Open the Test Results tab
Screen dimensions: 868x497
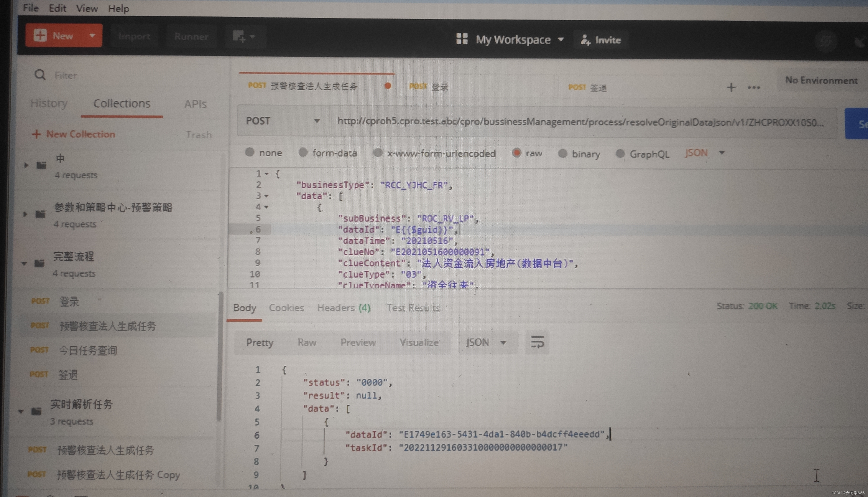click(413, 308)
